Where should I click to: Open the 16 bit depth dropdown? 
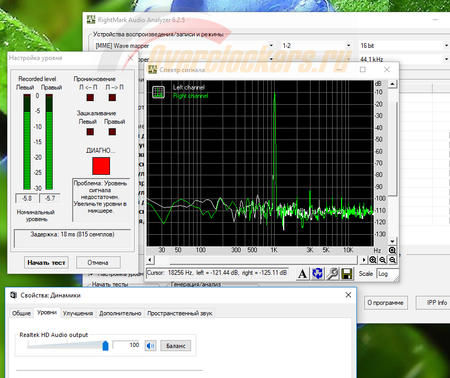[446, 45]
